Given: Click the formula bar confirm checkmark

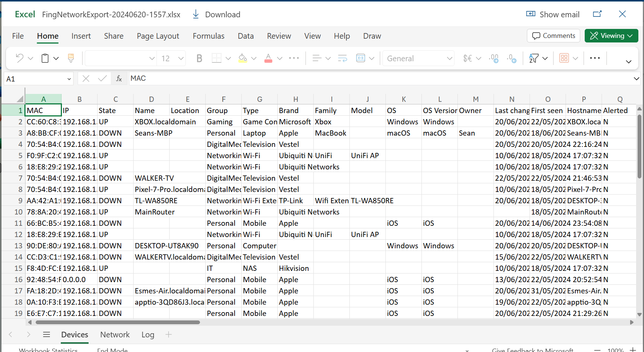Looking at the screenshot, I should click(102, 79).
